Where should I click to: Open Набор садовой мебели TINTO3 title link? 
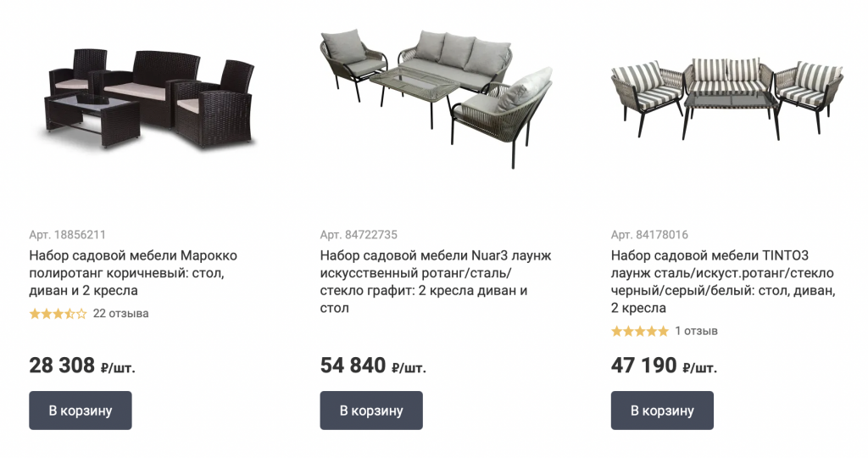723,282
